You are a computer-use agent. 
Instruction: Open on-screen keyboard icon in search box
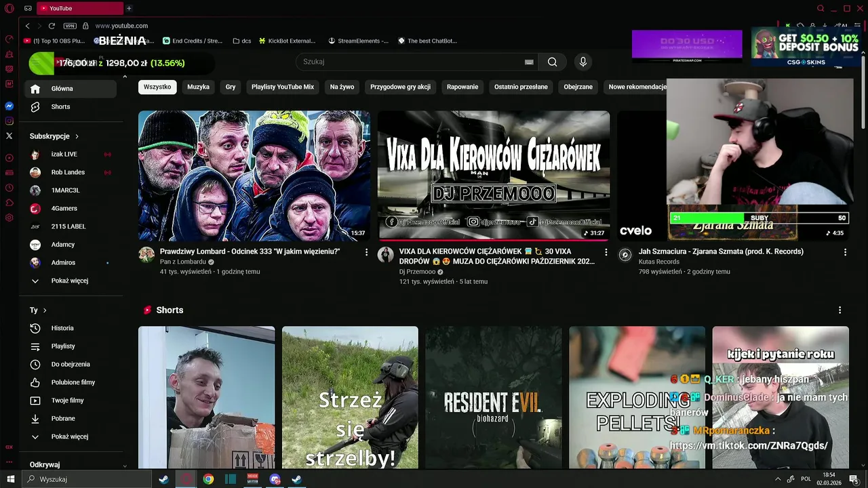point(529,62)
